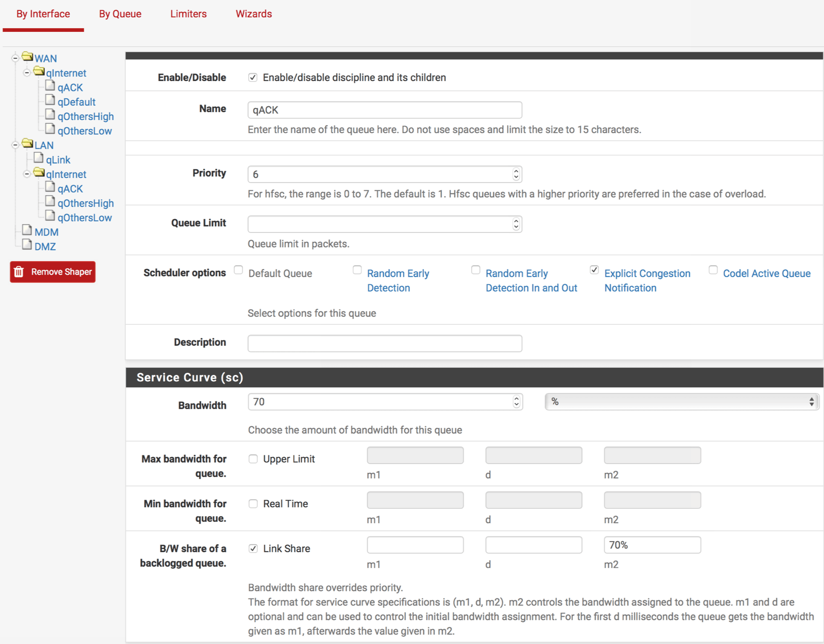The width and height of the screenshot is (824, 644).
Task: Click the LAN folder icon in tree
Action: click(27, 143)
